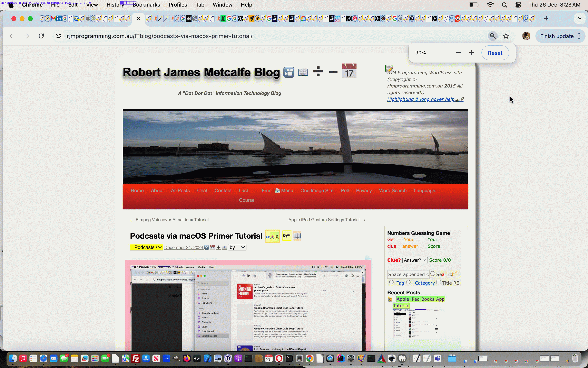This screenshot has width=588, height=368.
Task: Open the Home navigation item
Action: pyautogui.click(x=137, y=191)
